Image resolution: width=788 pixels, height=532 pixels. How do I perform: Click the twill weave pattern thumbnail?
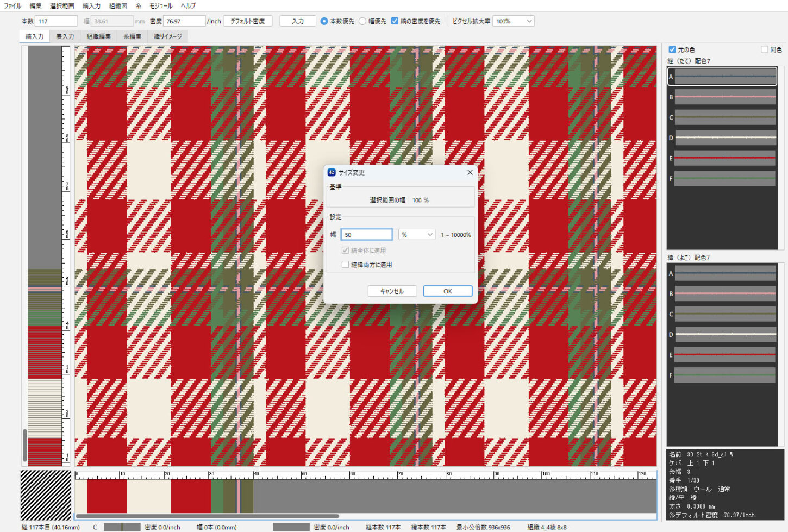click(46, 495)
